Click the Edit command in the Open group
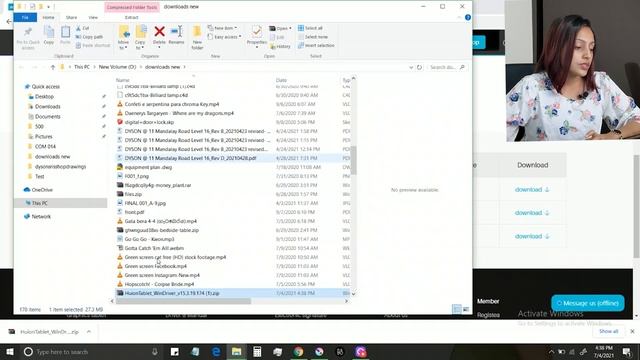 tap(277, 37)
